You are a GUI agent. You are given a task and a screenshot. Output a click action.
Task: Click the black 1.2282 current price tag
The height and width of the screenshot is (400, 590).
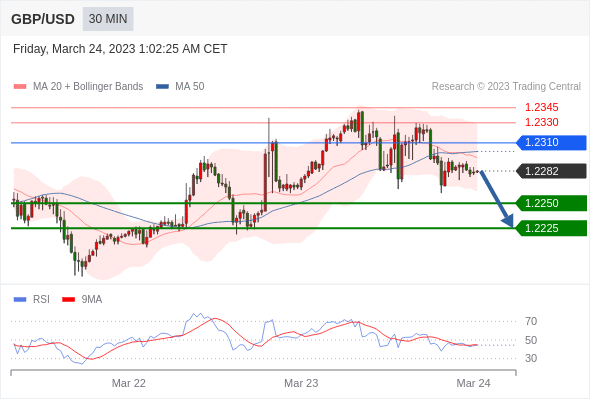coord(551,171)
